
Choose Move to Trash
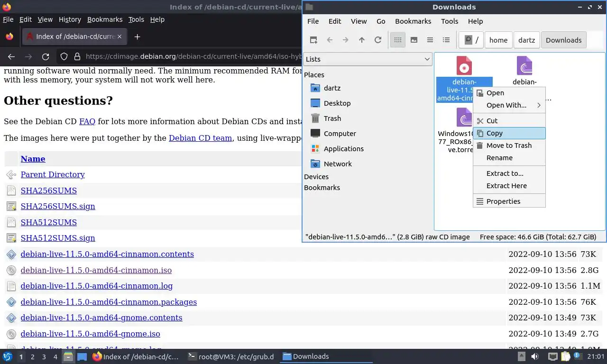click(509, 146)
